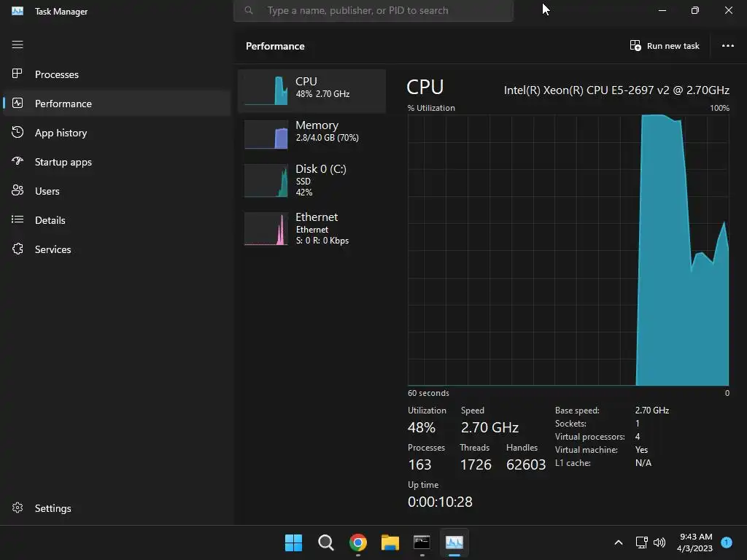
Task: Click the 60 seconds graph label
Action: tap(428, 393)
